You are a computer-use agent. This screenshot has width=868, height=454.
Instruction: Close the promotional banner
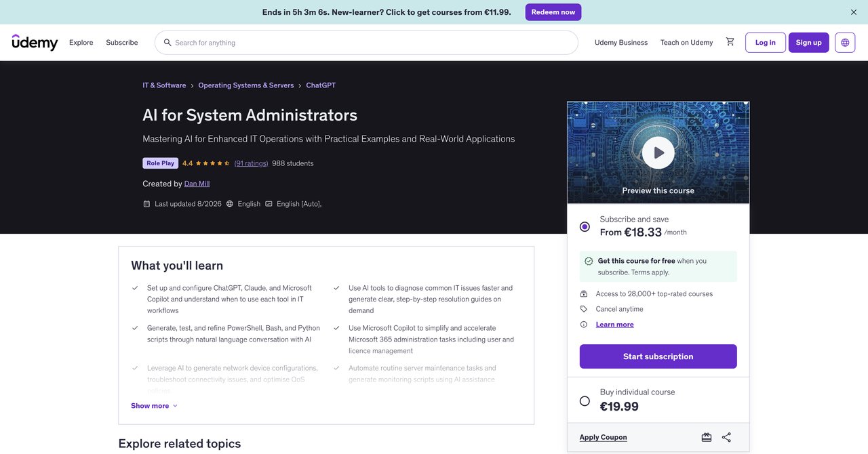854,12
